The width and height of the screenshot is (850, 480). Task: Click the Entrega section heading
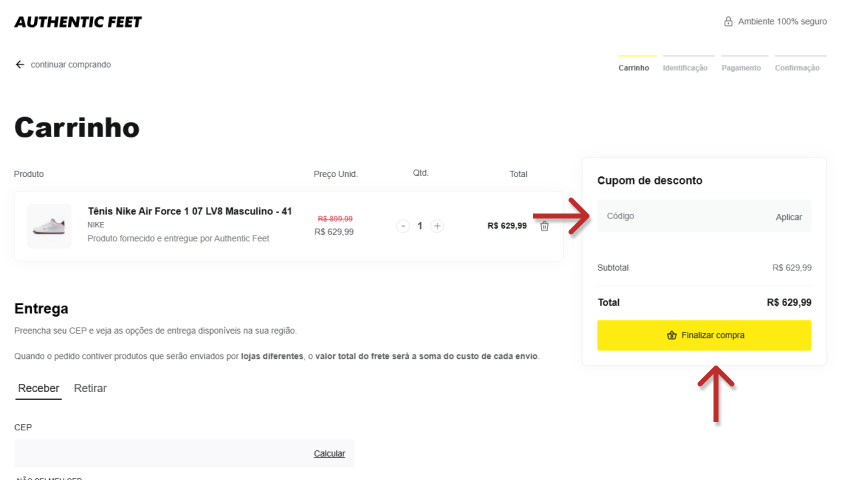point(41,309)
